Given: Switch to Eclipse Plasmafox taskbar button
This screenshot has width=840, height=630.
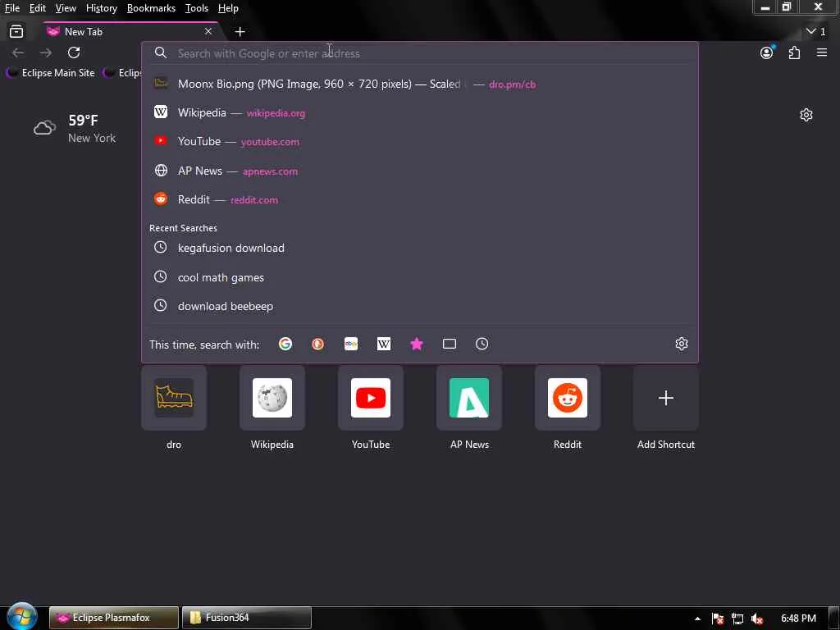Looking at the screenshot, I should 113,618.
